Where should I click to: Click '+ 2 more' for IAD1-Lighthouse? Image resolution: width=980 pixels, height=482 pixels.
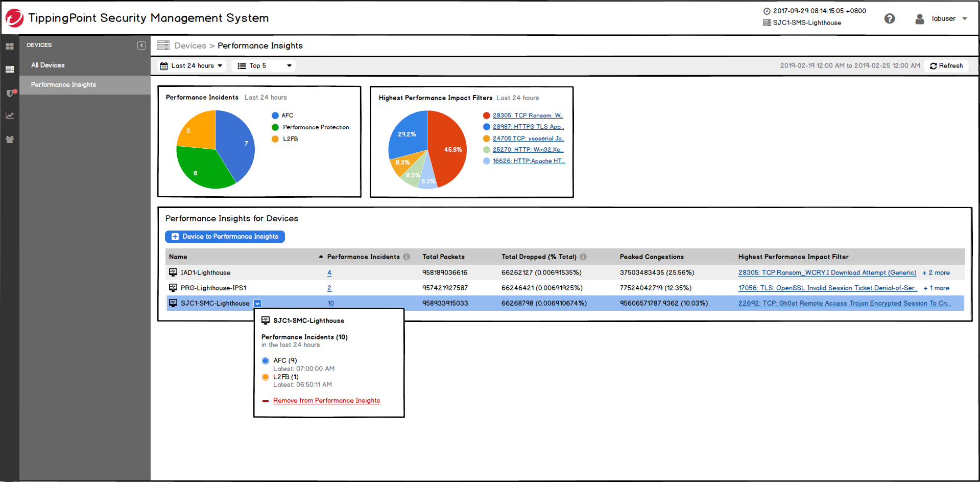point(936,273)
